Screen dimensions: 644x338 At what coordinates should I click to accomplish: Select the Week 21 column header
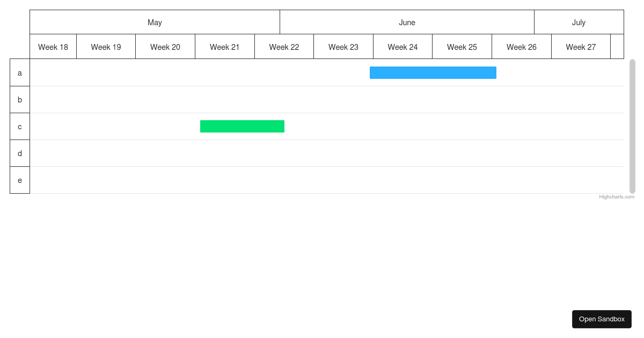(224, 47)
